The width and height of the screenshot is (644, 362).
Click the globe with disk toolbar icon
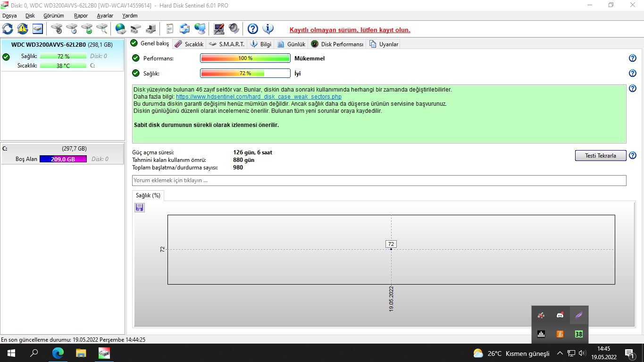121,29
